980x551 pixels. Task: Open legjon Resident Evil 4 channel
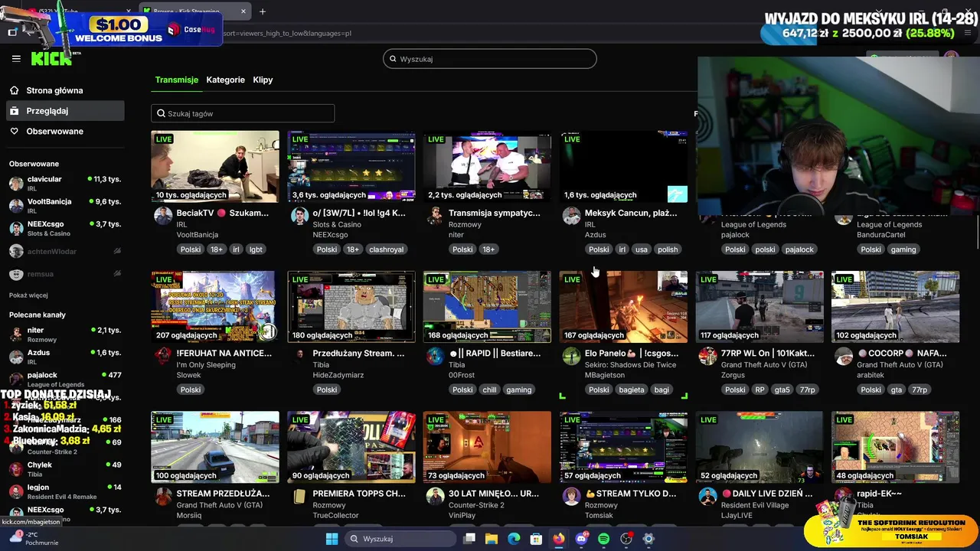[65, 491]
